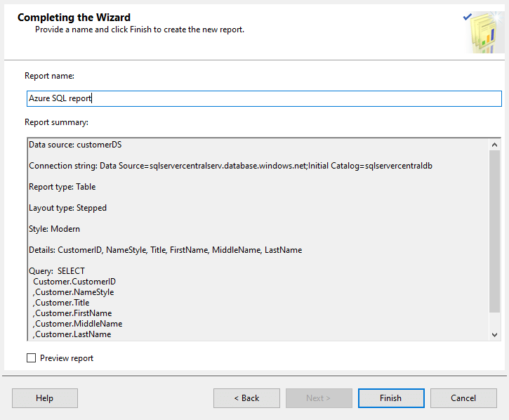This screenshot has height=420, width=509.
Task: Click the Details column list line
Action: pyautogui.click(x=165, y=250)
